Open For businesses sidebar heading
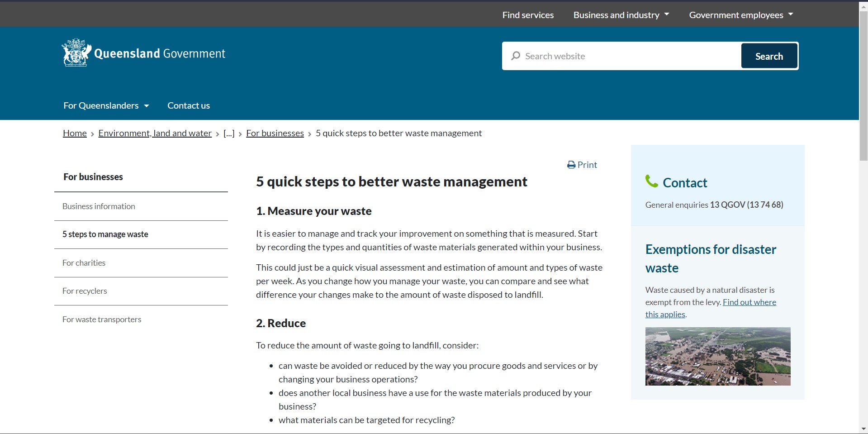 (93, 177)
